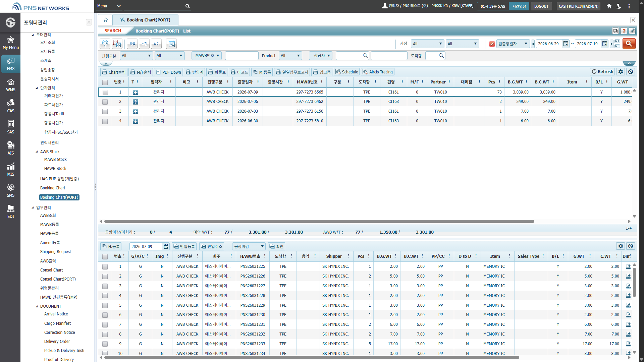Collapse the AWB Stock tree node
Screen dimensions: 644x362
(37, 152)
